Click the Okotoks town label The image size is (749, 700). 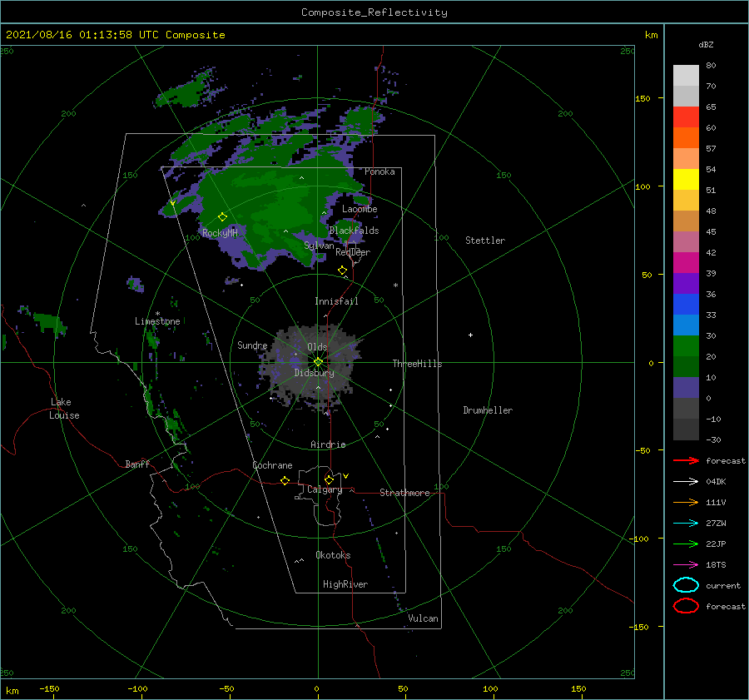pos(333,555)
